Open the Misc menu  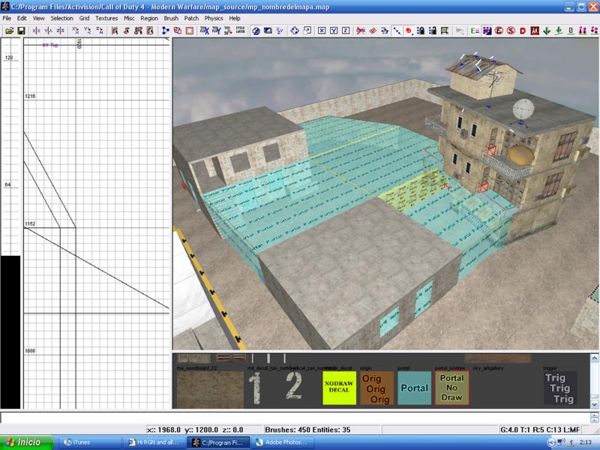point(129,18)
